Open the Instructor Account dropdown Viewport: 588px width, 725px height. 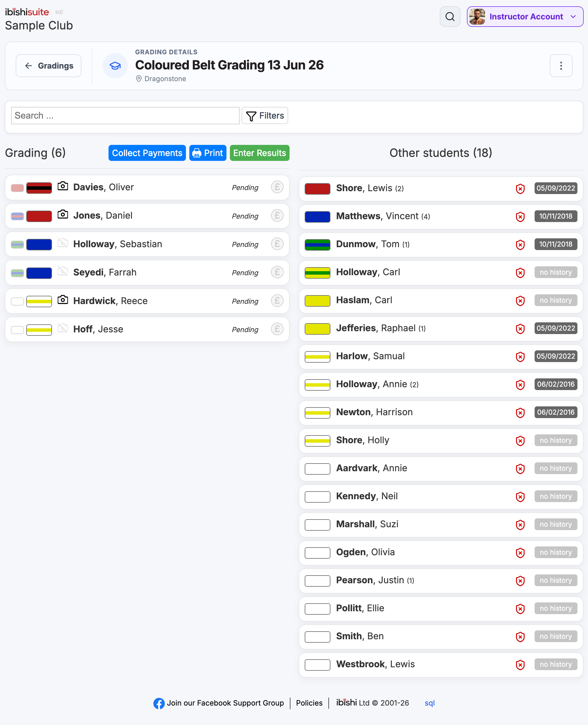(x=525, y=17)
